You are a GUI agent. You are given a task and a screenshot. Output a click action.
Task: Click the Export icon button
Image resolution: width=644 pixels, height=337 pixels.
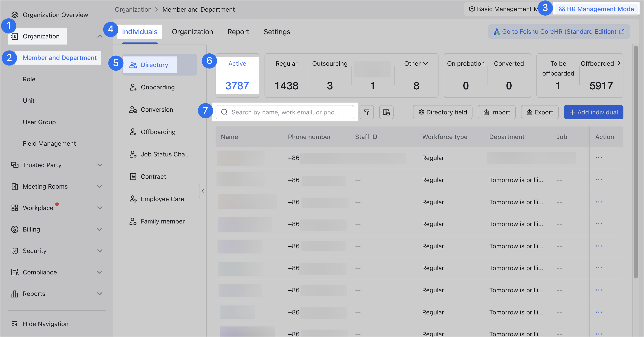click(540, 112)
